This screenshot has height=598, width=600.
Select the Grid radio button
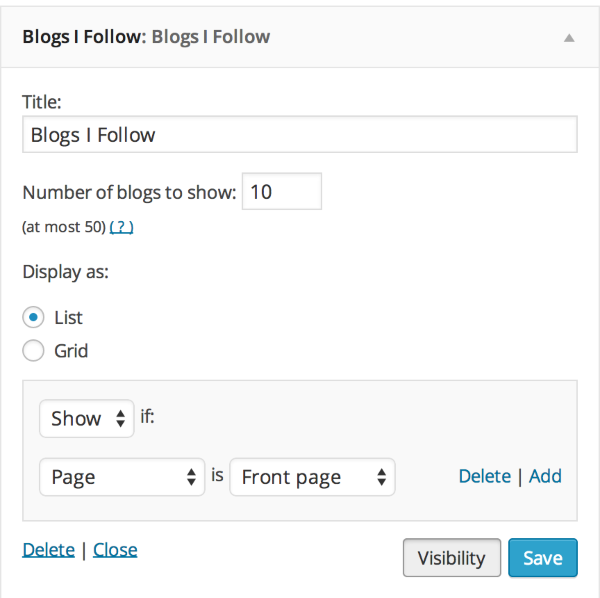34,351
